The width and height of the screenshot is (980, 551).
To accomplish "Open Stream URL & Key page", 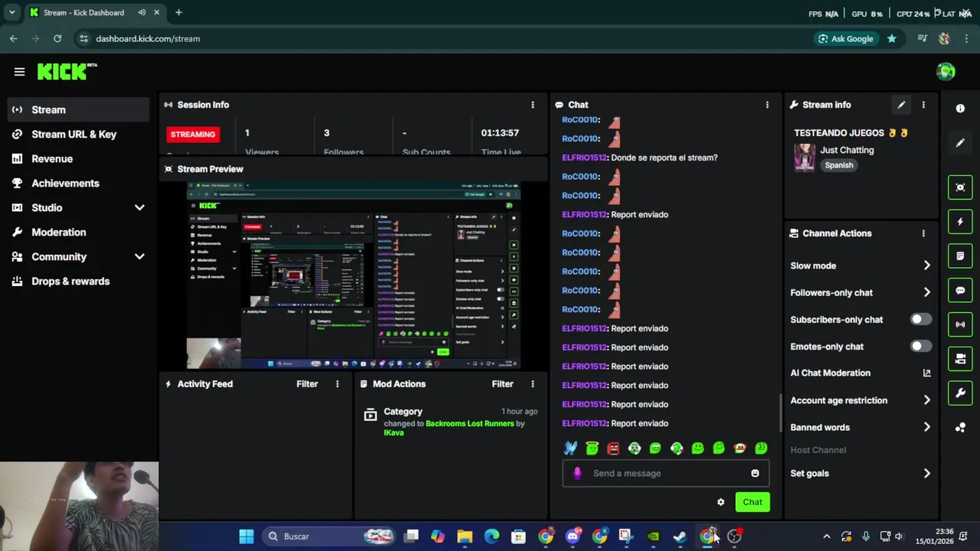I will pyautogui.click(x=78, y=134).
